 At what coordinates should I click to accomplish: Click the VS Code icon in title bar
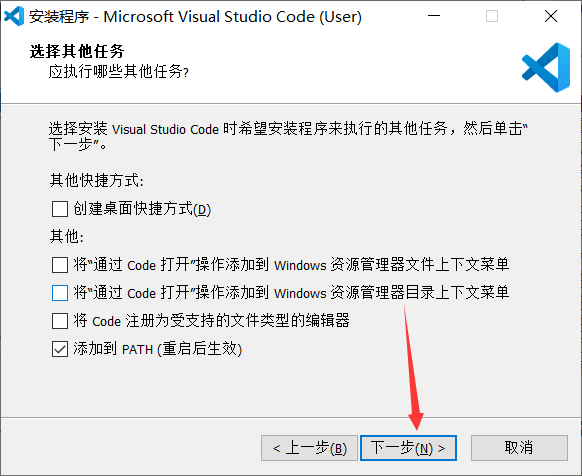(x=14, y=16)
